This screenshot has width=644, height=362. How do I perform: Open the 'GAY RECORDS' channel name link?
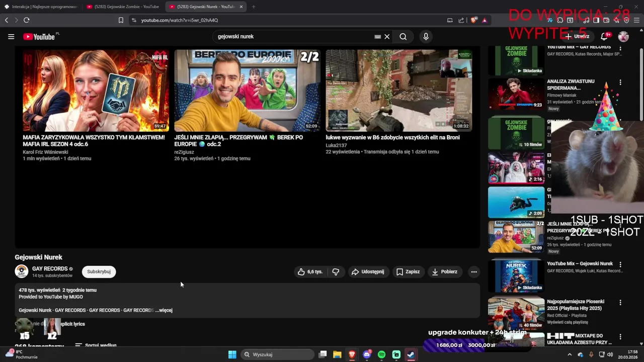50,268
